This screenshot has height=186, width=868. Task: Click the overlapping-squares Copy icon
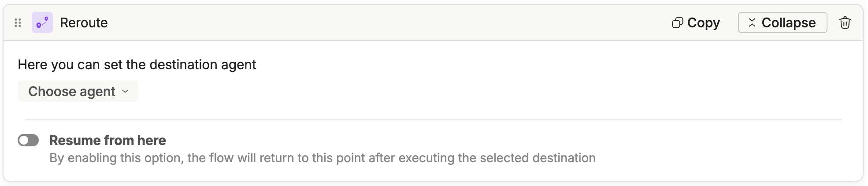[677, 23]
